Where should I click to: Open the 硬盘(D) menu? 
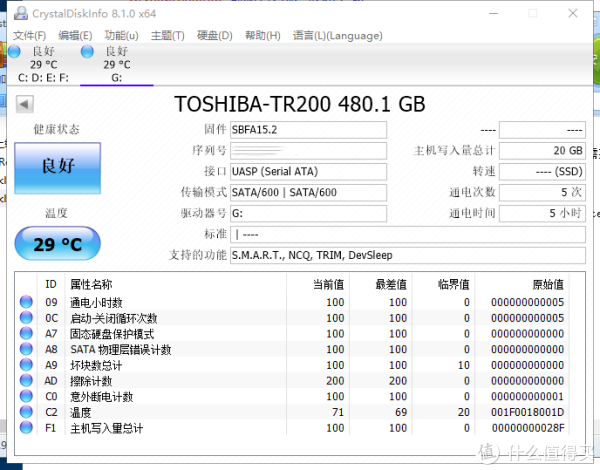(215, 36)
